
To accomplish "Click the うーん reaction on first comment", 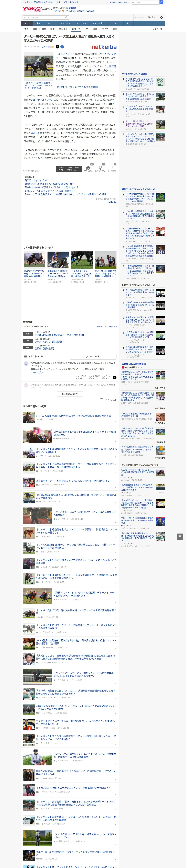I will coord(107,377).
